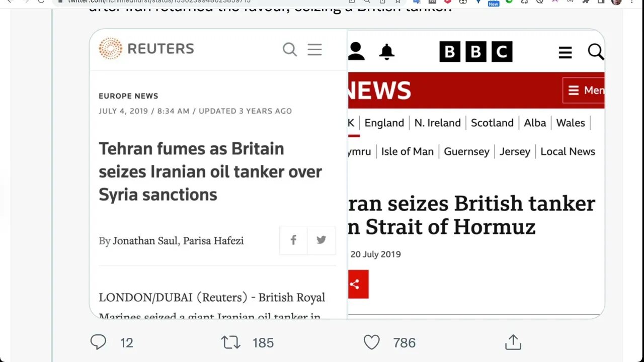Open the BBC account profile icon
This screenshot has width=644, height=362.
(356, 51)
